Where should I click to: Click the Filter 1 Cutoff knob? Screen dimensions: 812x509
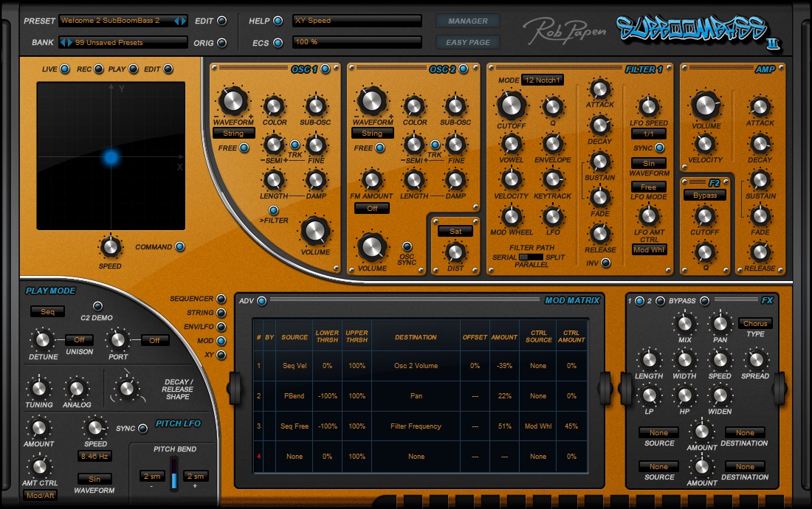tap(512, 106)
